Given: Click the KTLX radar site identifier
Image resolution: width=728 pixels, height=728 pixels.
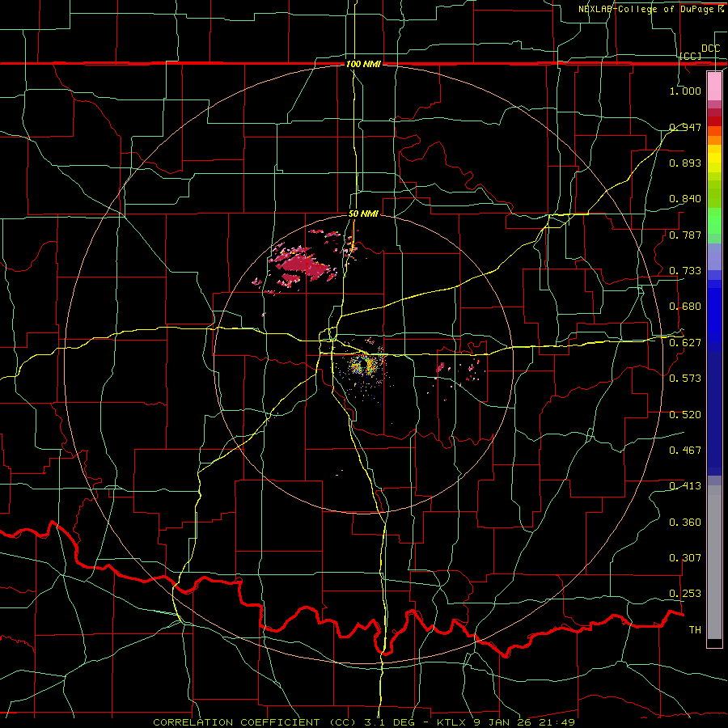Looking at the screenshot, I should tap(452, 722).
